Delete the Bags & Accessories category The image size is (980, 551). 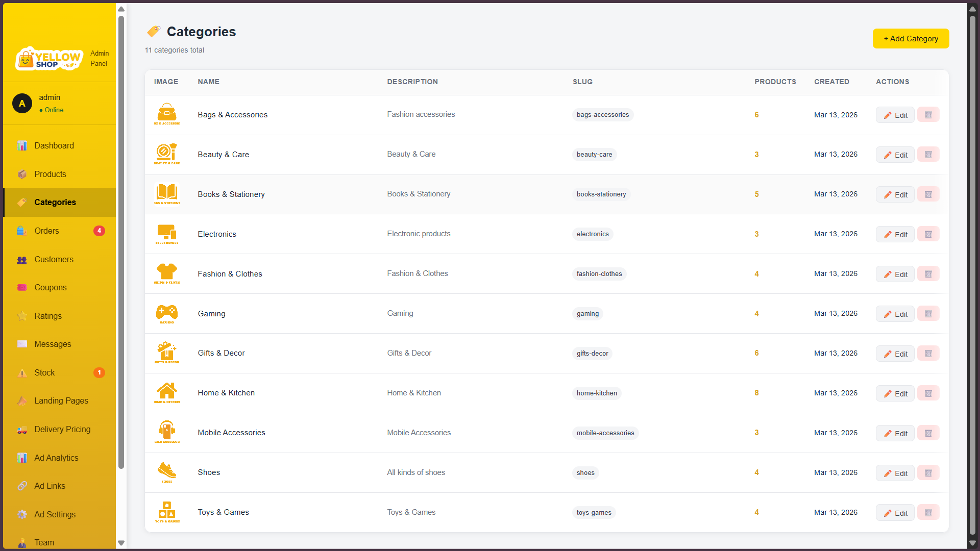tap(928, 115)
